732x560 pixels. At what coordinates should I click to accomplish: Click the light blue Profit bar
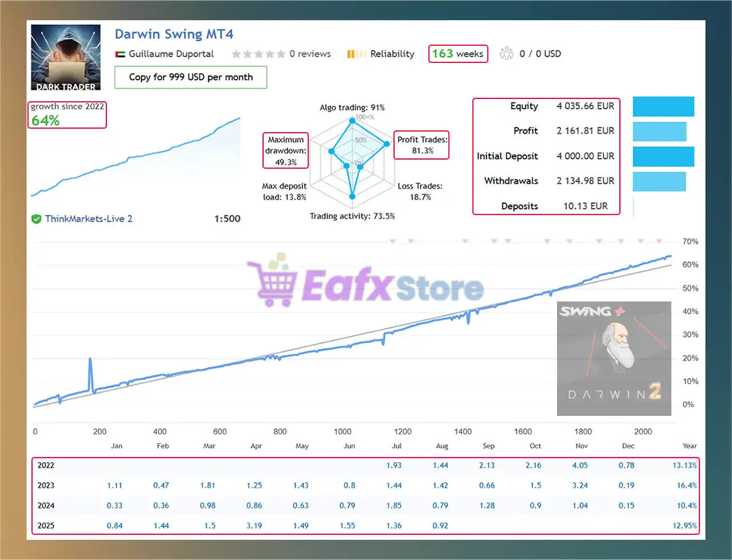pyautogui.click(x=659, y=132)
